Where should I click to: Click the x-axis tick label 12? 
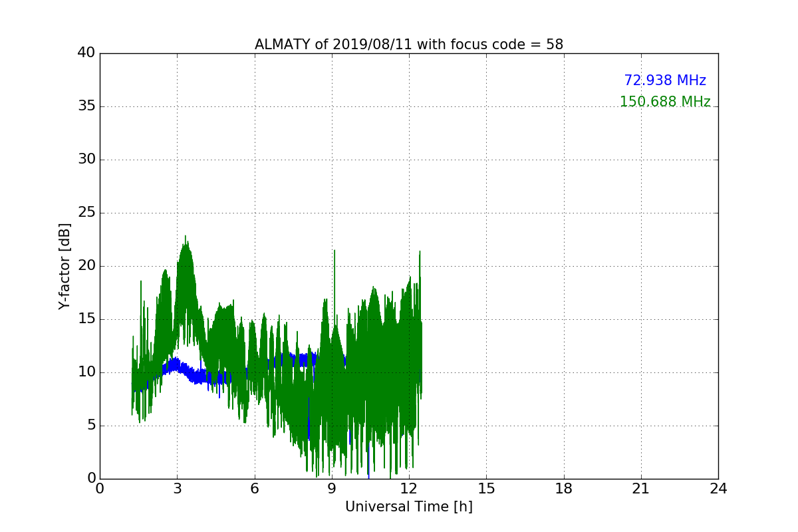click(409, 489)
